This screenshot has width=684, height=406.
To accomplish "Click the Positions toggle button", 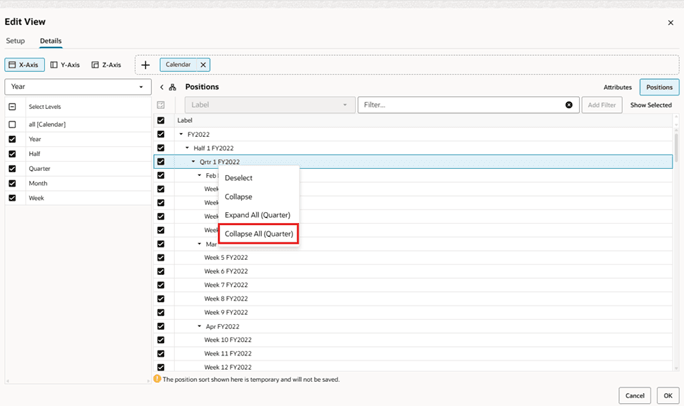I will pyautogui.click(x=659, y=87).
